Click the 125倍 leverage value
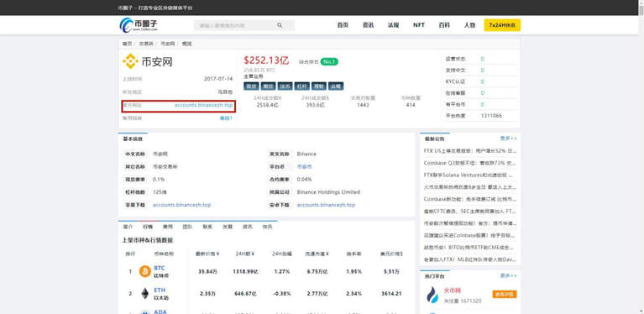This screenshot has width=644, height=314. 160,192
